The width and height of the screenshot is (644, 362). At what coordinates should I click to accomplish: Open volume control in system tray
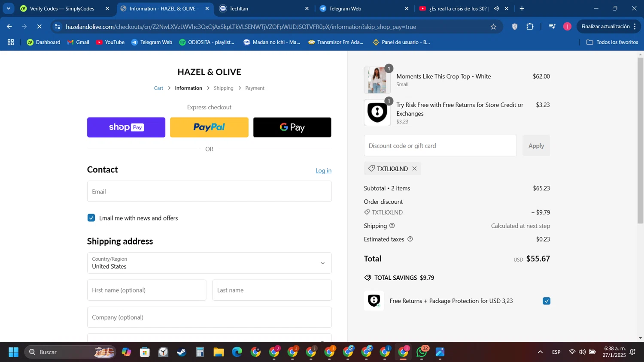click(582, 352)
